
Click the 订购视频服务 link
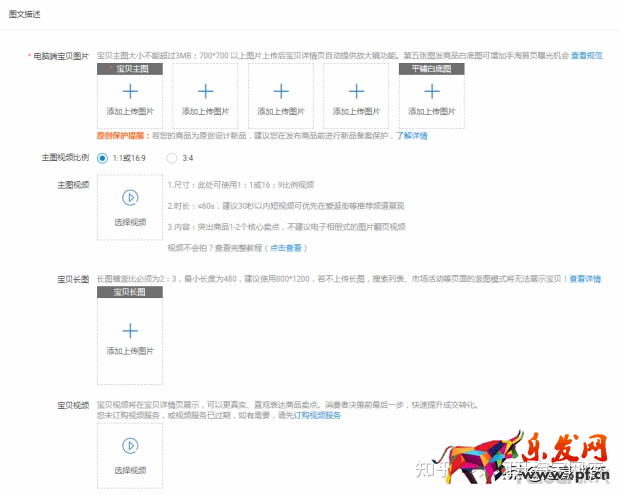[317, 413]
